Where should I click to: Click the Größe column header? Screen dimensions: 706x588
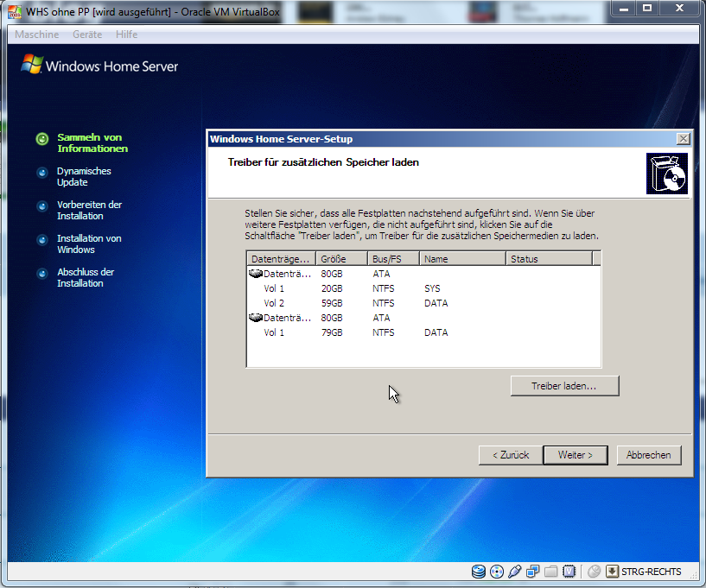341,259
